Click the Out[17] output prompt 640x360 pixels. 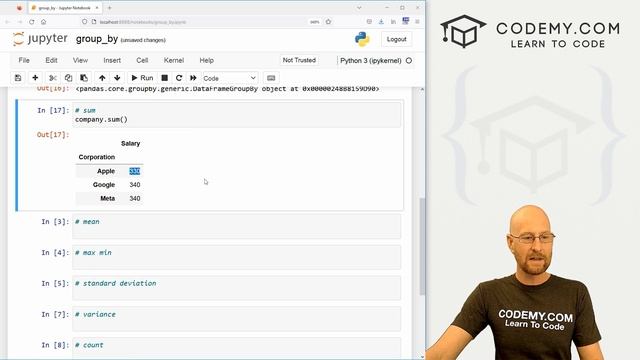point(53,135)
